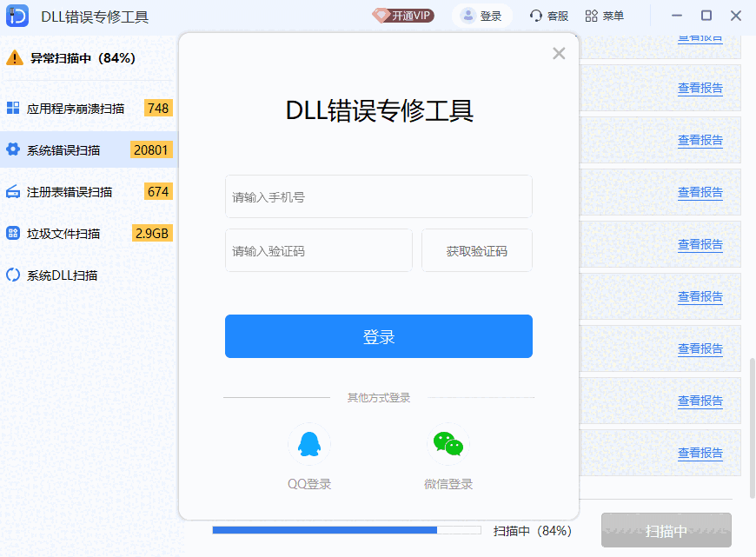
Task: Open the 菜单 grid icon in title bar
Action: (591, 15)
